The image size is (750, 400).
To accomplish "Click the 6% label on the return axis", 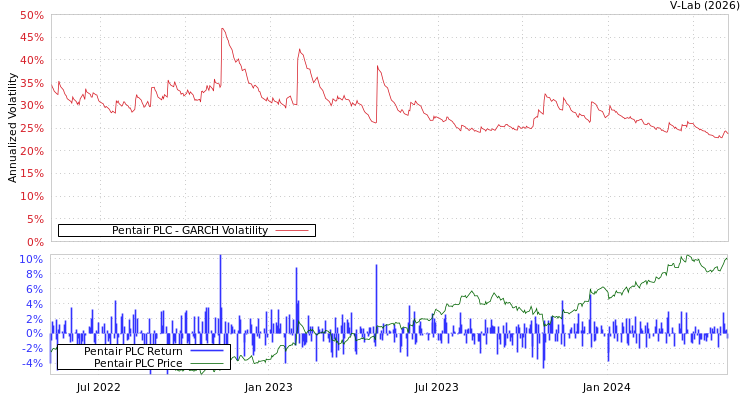I will click(x=34, y=289).
